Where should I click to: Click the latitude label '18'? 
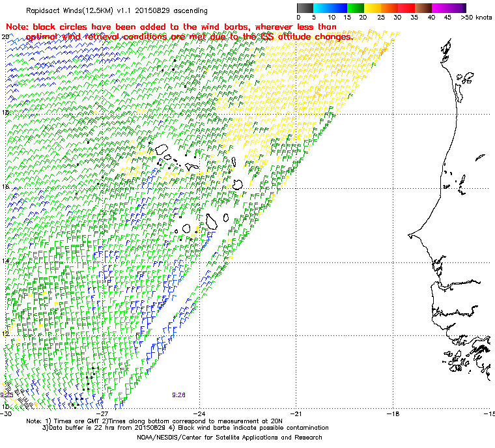pyautogui.click(x=5, y=113)
